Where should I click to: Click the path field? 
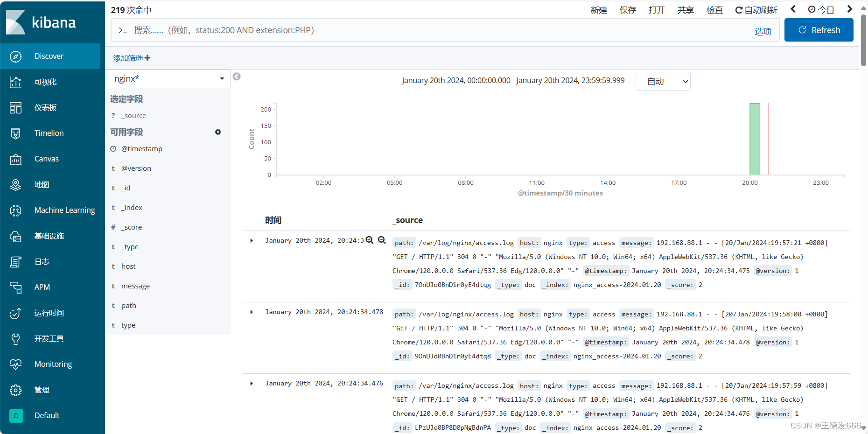tap(129, 306)
